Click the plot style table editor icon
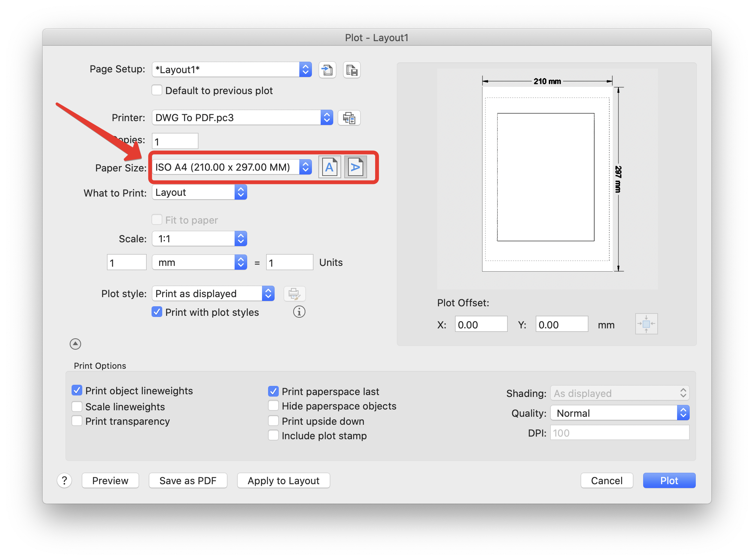Screen dimensions: 754x560 click(x=294, y=294)
